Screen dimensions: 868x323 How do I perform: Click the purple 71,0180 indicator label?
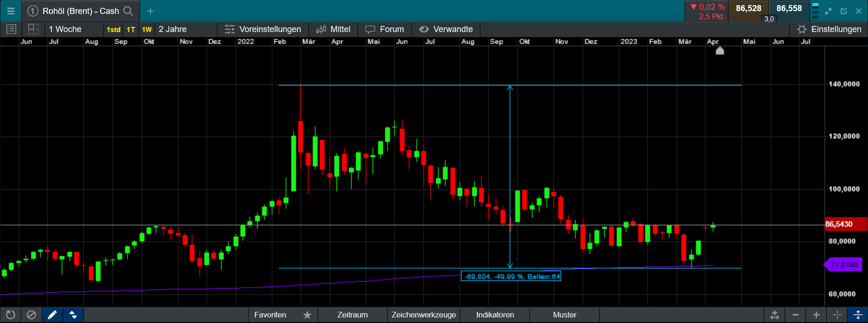point(843,265)
